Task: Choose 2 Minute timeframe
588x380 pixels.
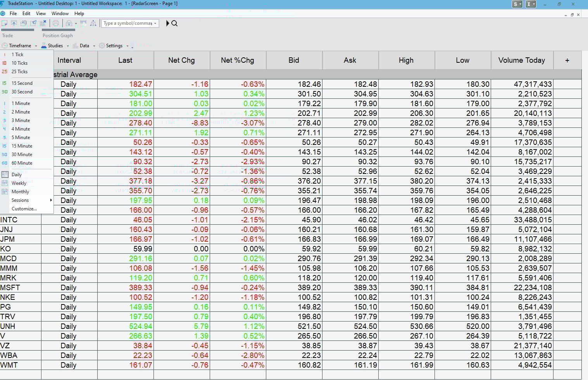Action: coord(26,112)
